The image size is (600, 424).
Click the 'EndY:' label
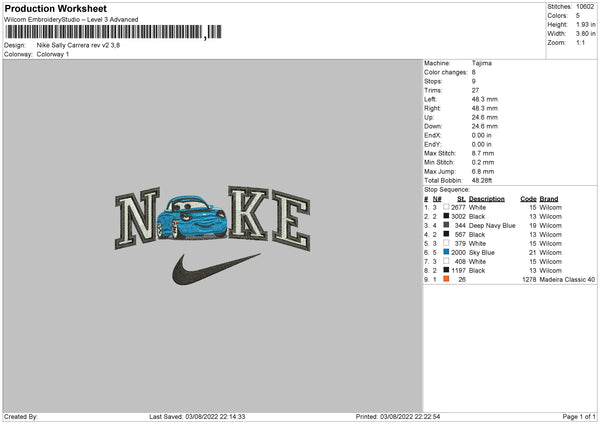click(433, 144)
